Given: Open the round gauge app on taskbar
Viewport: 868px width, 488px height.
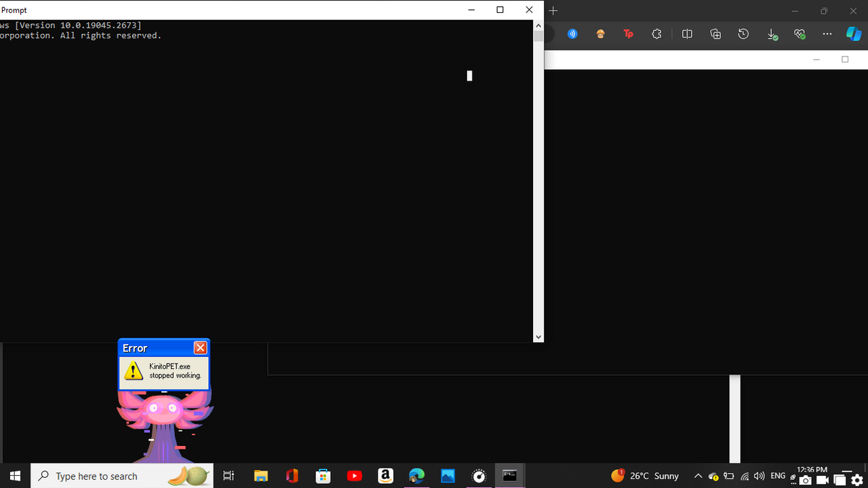Looking at the screenshot, I should [x=479, y=476].
